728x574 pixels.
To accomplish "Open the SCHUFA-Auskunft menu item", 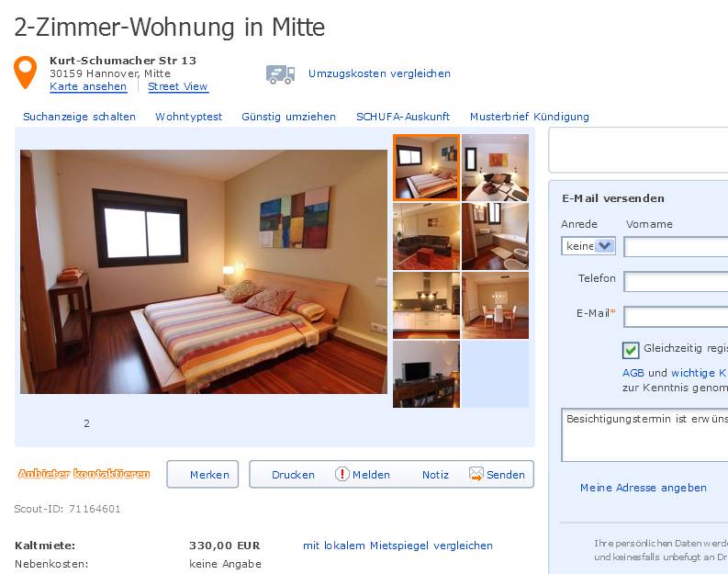I will [403, 117].
